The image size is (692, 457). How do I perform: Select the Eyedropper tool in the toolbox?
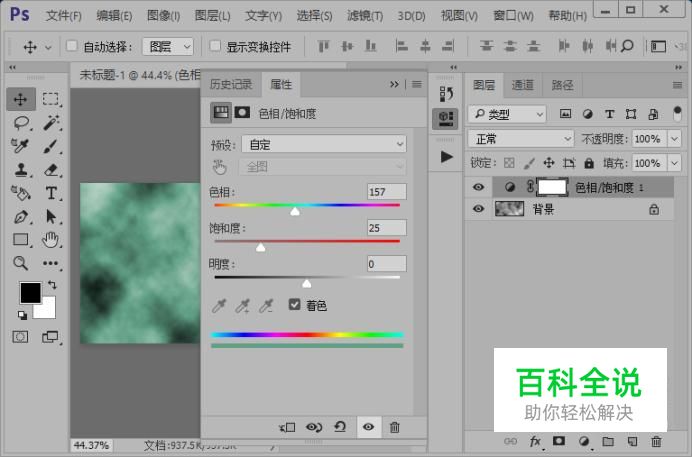coord(20,146)
